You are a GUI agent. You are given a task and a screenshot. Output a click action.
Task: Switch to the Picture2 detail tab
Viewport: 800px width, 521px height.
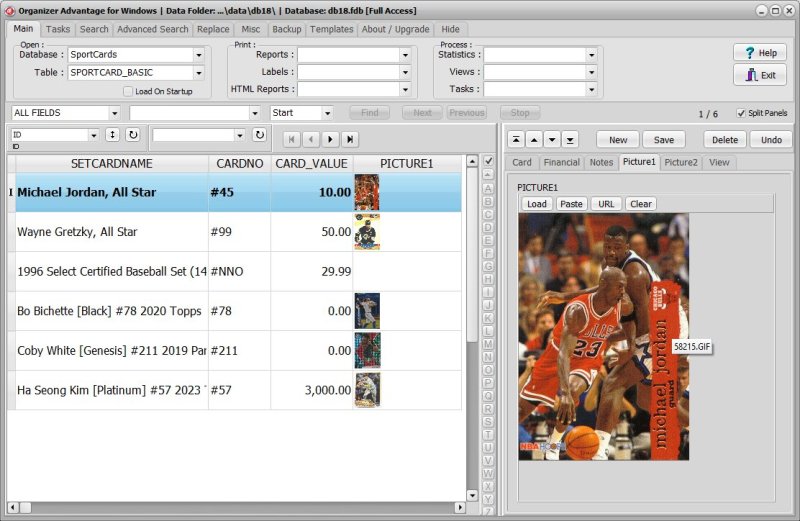[681, 162]
